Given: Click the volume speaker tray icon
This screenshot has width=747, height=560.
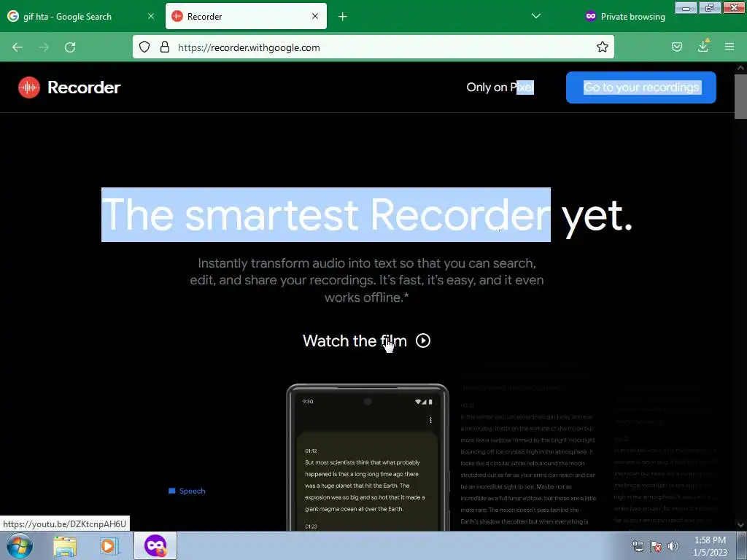Looking at the screenshot, I should pyautogui.click(x=673, y=546).
